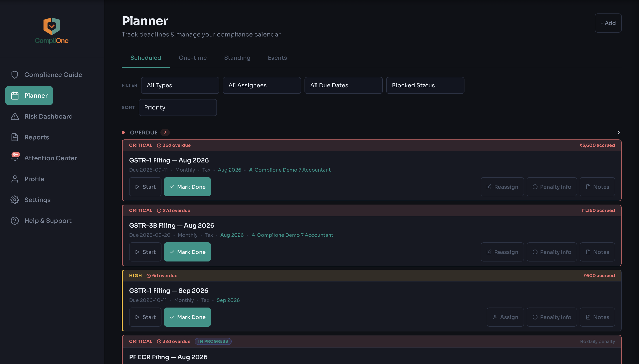Screen dimensions: 639x364
Task: Reassign the GSTR-1 Filing Aug 2026 task
Action: [502, 187]
